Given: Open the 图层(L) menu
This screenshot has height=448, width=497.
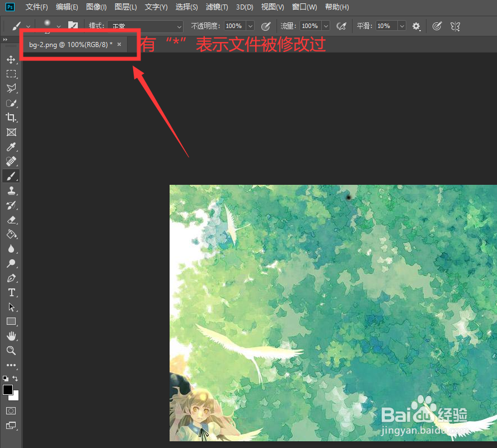Looking at the screenshot, I should pos(125,7).
